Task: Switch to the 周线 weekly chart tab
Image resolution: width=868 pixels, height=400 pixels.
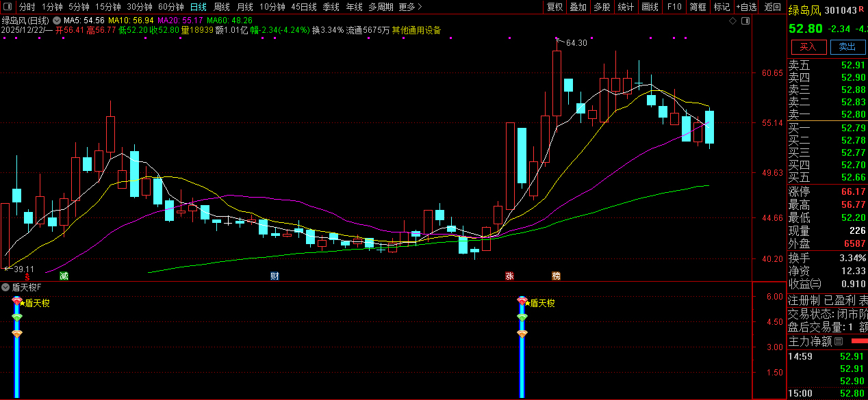Action: [x=222, y=7]
